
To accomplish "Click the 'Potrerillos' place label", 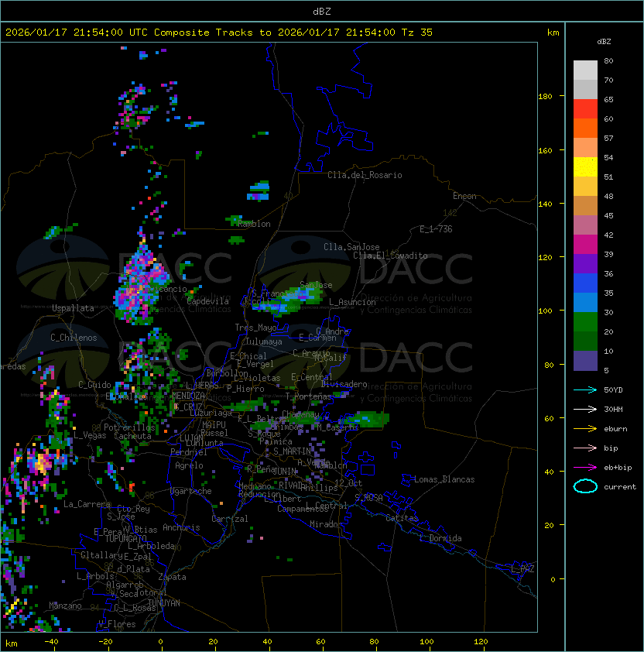I will click(129, 427).
